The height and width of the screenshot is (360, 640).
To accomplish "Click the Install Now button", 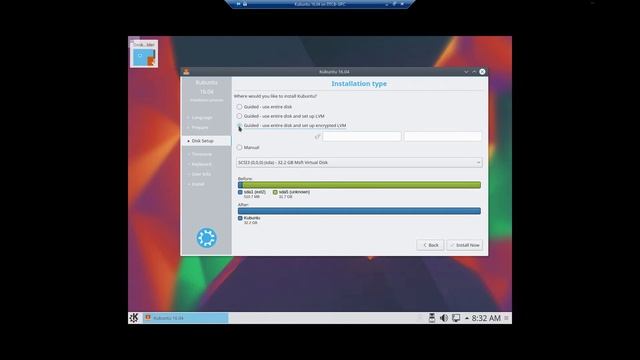I will coord(464,245).
